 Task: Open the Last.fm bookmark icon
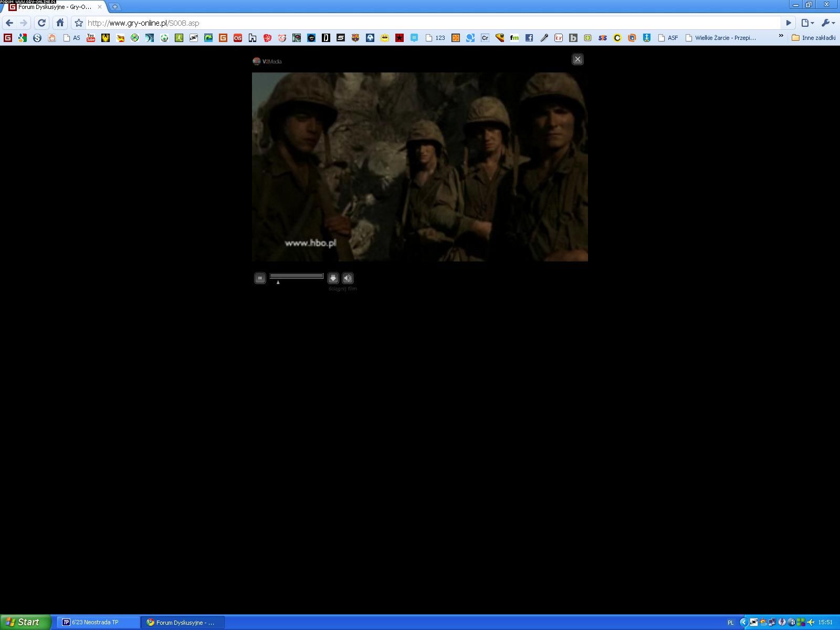pyautogui.click(x=238, y=38)
